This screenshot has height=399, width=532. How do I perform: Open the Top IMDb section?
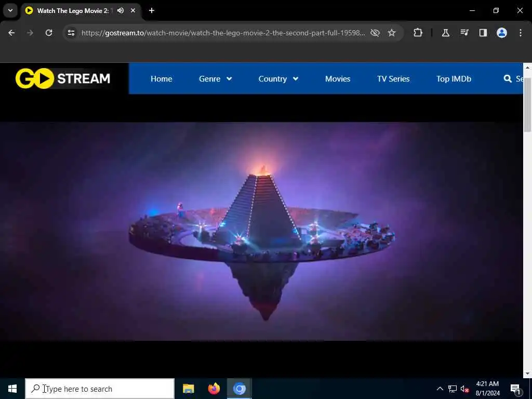point(454,79)
